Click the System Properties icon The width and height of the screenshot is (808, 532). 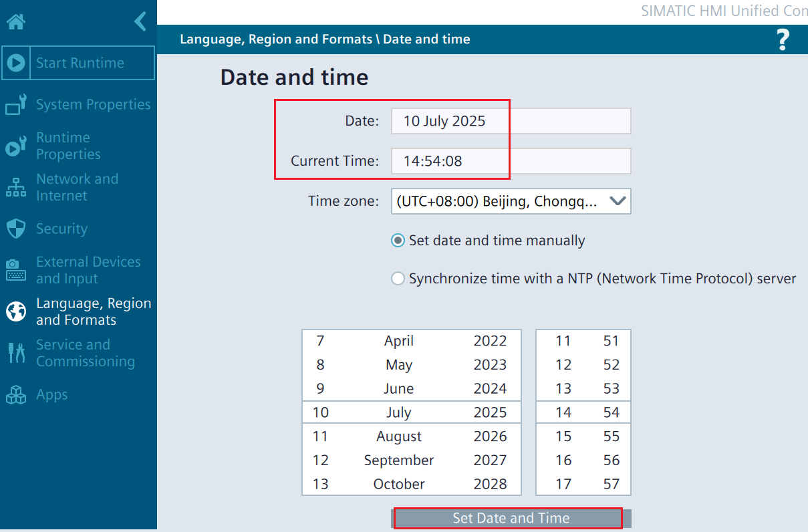(16, 104)
